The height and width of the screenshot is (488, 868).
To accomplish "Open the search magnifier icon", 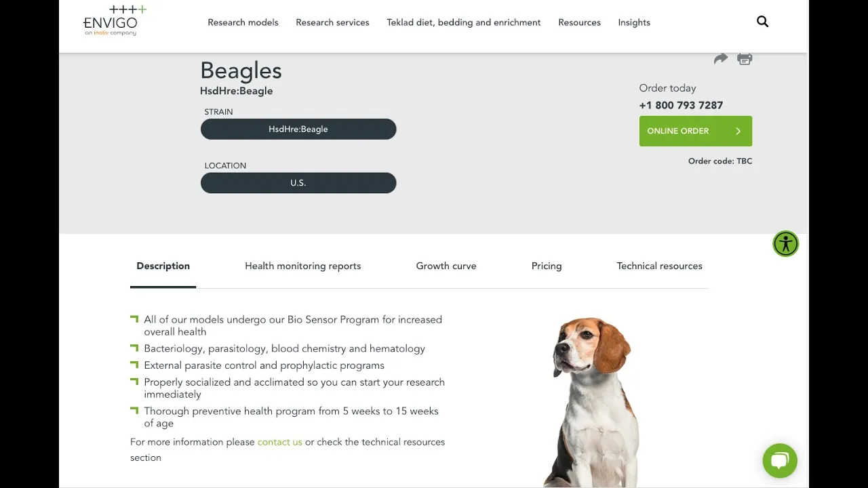I will (762, 22).
